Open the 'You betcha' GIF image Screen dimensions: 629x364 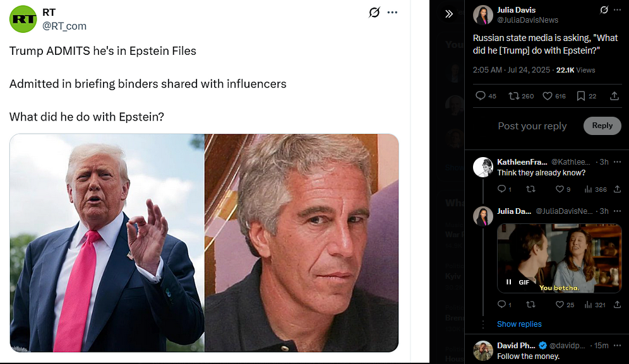pos(559,258)
